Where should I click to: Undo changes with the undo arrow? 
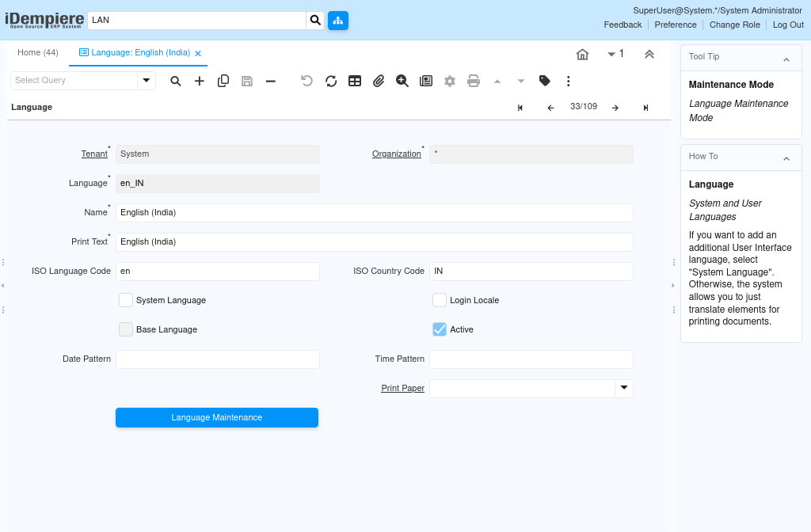click(x=307, y=82)
